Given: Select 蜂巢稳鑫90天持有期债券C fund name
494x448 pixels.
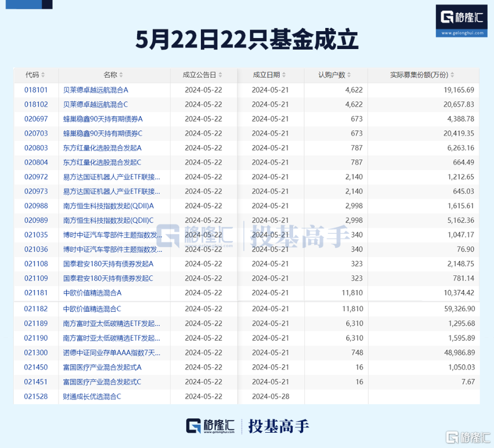Looking at the screenshot, I should [x=103, y=134].
